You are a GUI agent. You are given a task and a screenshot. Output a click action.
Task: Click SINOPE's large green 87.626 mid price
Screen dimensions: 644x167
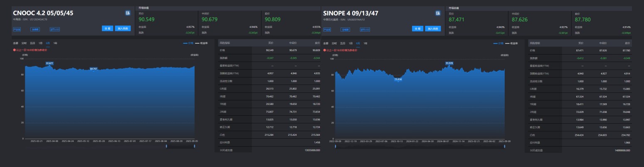520,20
